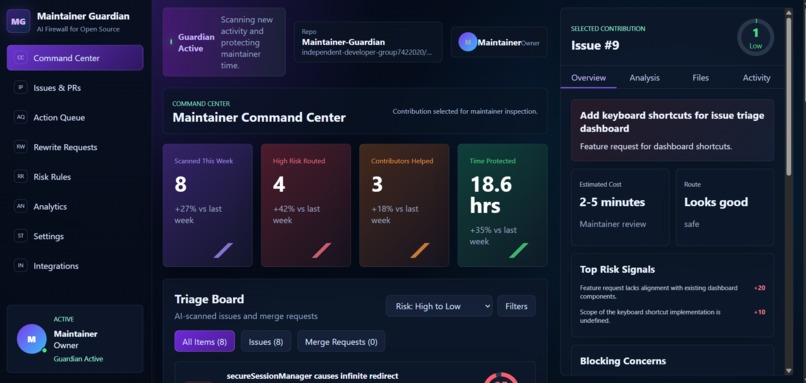806x383 pixels.
Task: Click the green Guardian Active status indicator
Action: [x=171, y=42]
